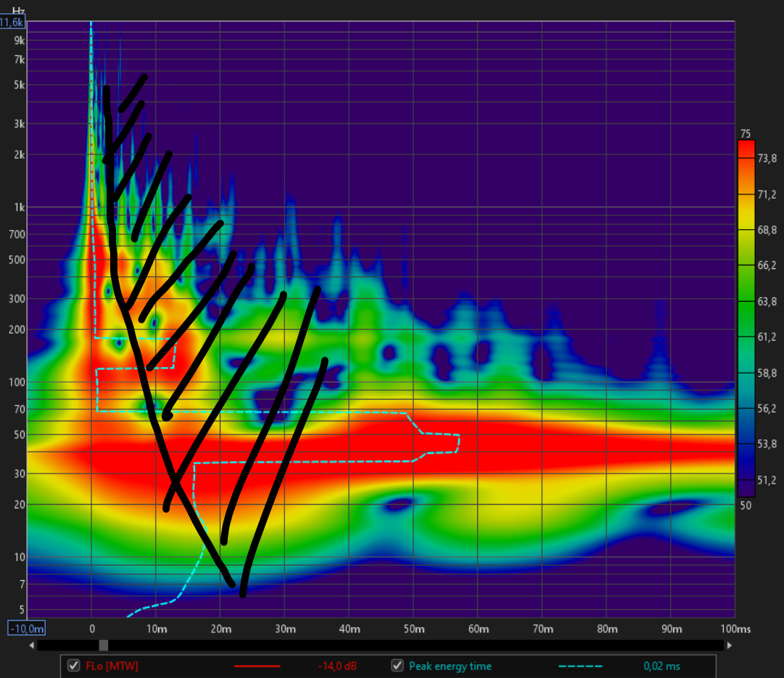784x678 pixels.
Task: Click the red FLo trace line sample
Action: (257, 666)
